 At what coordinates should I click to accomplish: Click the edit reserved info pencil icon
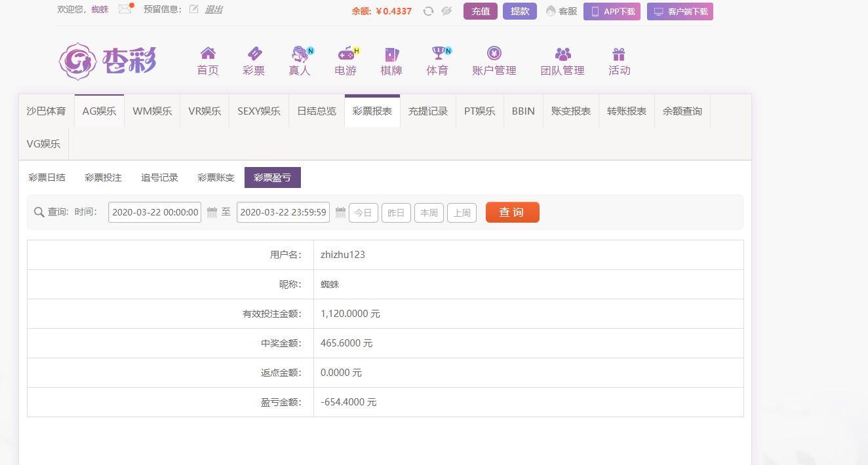pyautogui.click(x=193, y=9)
